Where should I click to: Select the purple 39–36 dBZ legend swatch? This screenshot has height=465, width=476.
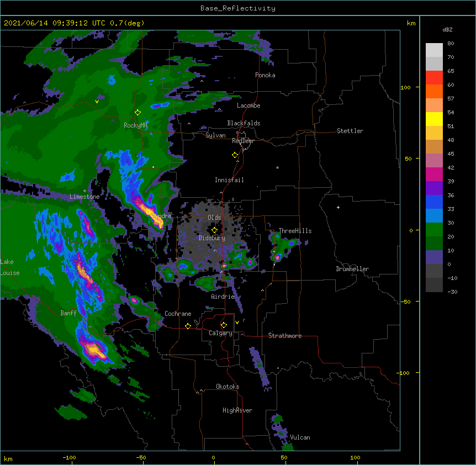tap(434, 188)
